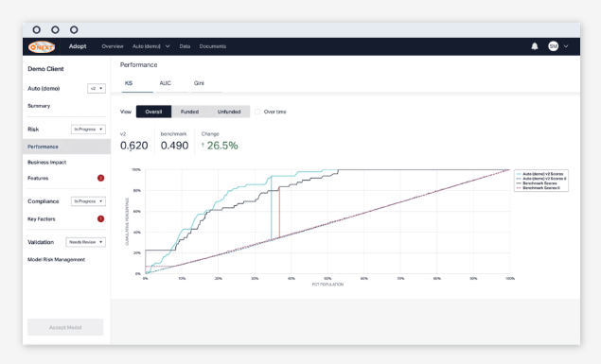Viewport: 601px width, 364px height.
Task: Open the Validation Needs Review dropdown
Action: pyautogui.click(x=85, y=242)
